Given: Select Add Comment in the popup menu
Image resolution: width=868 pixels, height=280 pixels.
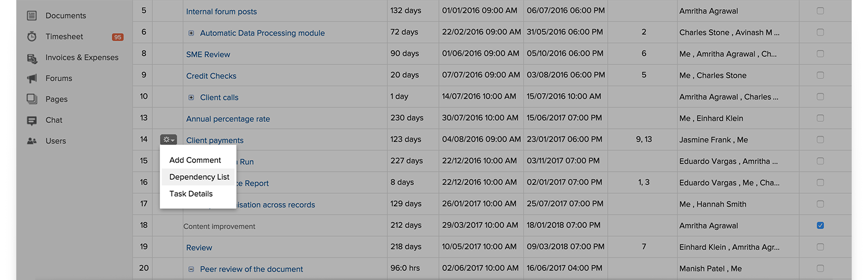Looking at the screenshot, I should 195,160.
